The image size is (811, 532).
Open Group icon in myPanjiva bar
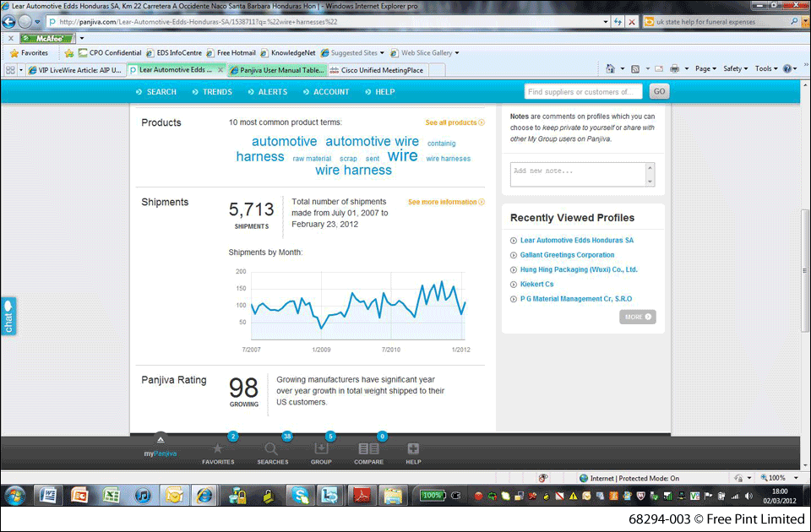pos(321,449)
